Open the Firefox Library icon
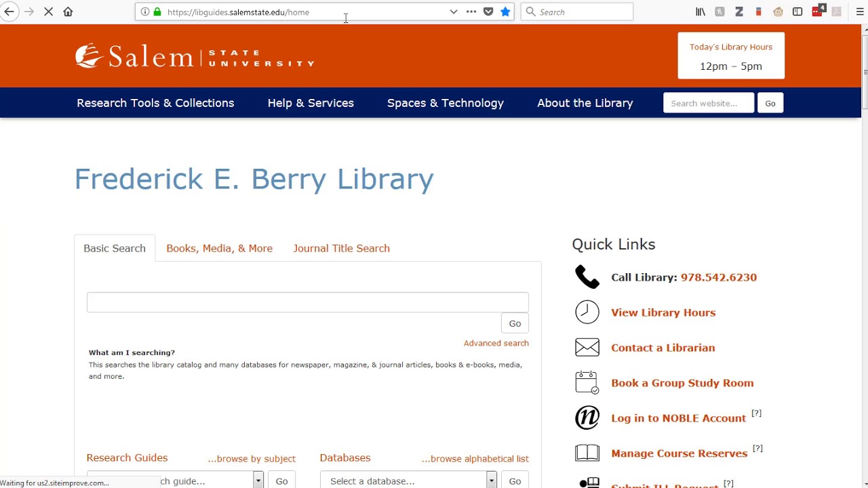This screenshot has width=868, height=488. pyautogui.click(x=701, y=12)
